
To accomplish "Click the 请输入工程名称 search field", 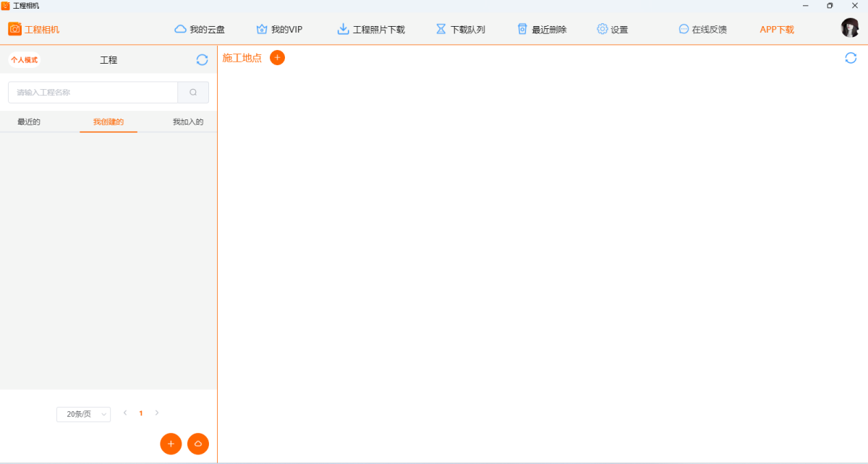I will 93,93.
